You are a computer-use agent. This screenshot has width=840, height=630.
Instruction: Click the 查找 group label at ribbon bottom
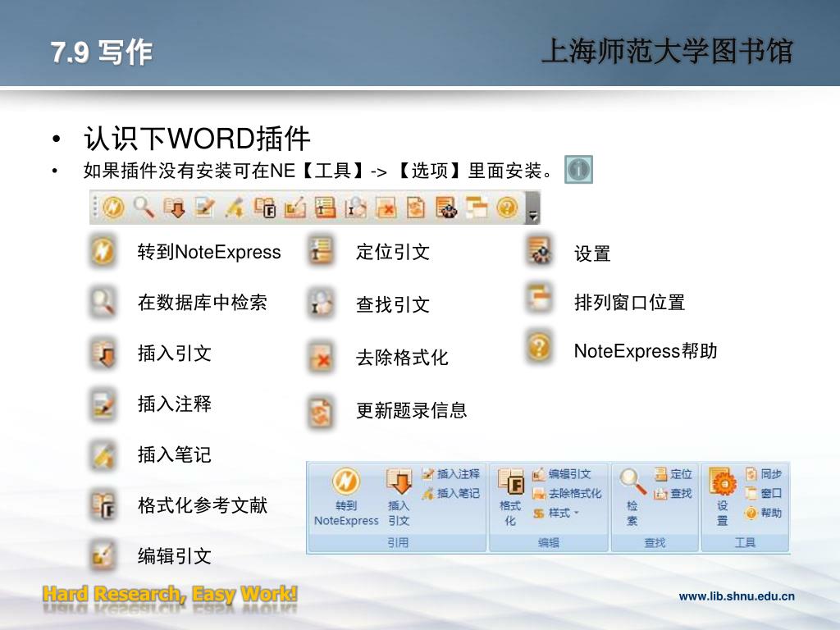pos(655,543)
